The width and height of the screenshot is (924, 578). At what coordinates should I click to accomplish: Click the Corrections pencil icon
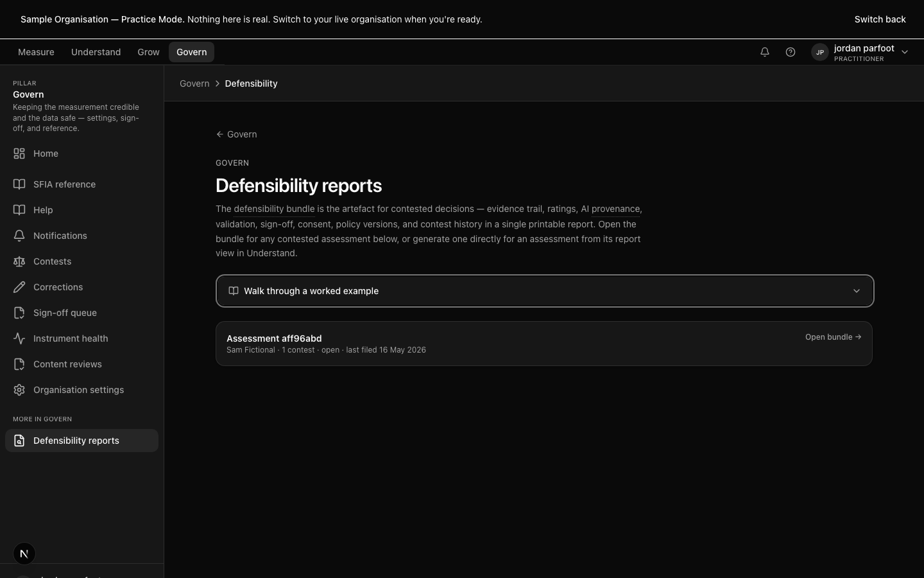click(19, 287)
